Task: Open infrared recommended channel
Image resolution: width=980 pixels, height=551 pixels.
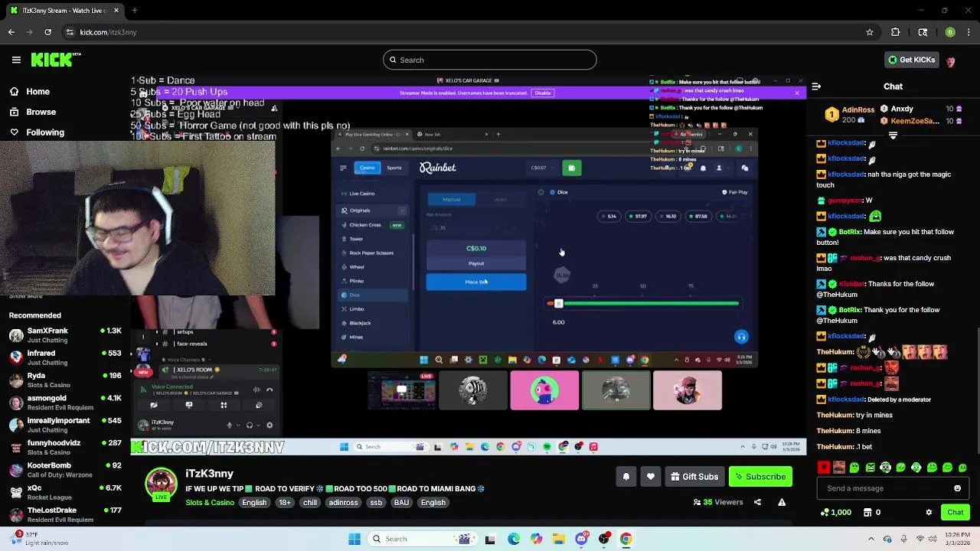Action: [x=65, y=357]
